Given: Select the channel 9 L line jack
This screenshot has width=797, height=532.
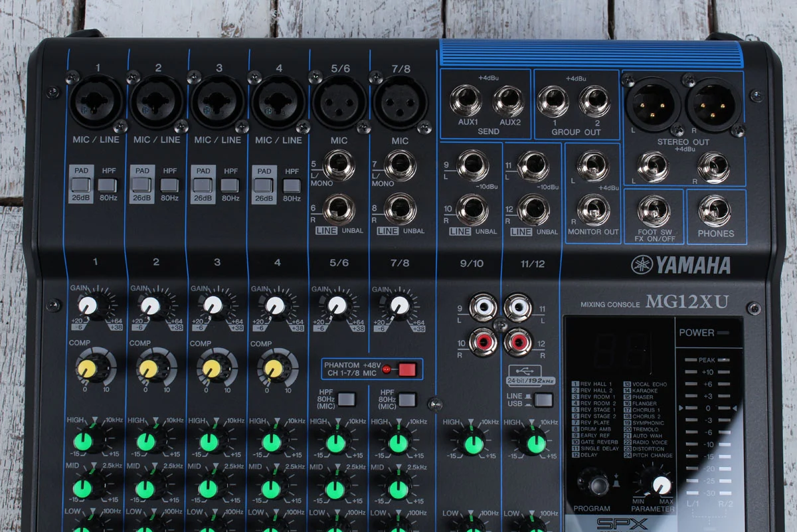Looking at the screenshot, I should pyautogui.click(x=473, y=165).
